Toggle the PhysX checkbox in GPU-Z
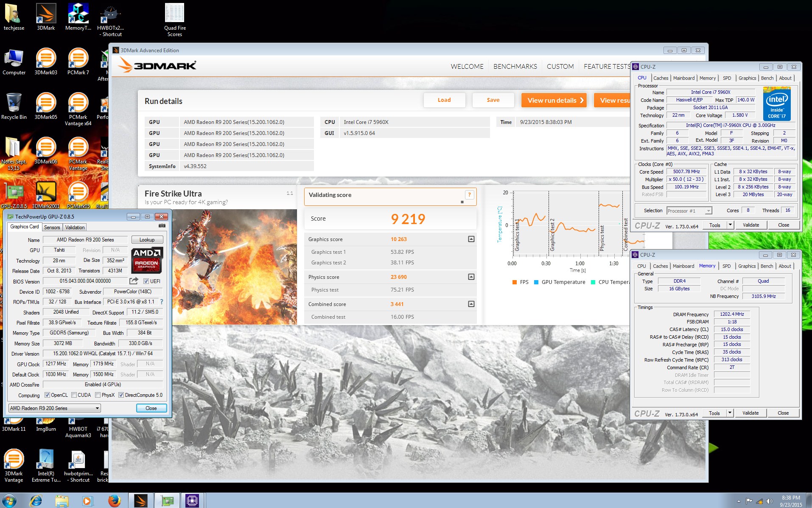The width and height of the screenshot is (812, 508). pos(98,395)
